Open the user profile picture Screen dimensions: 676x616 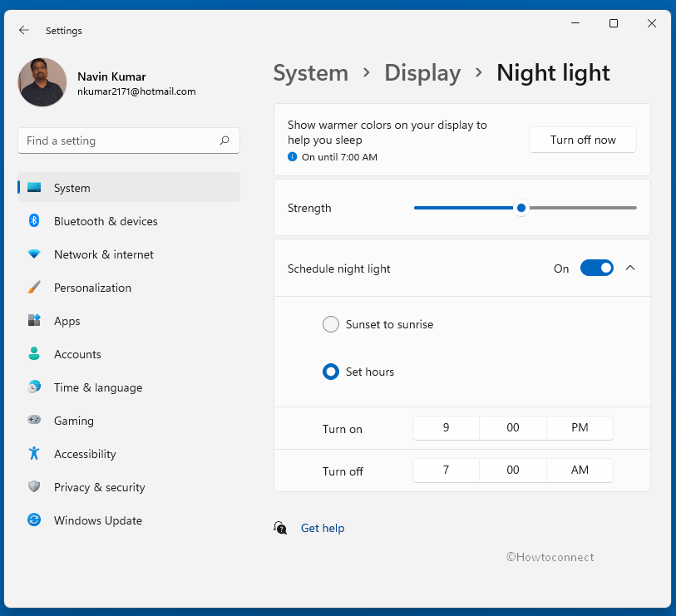tap(42, 82)
